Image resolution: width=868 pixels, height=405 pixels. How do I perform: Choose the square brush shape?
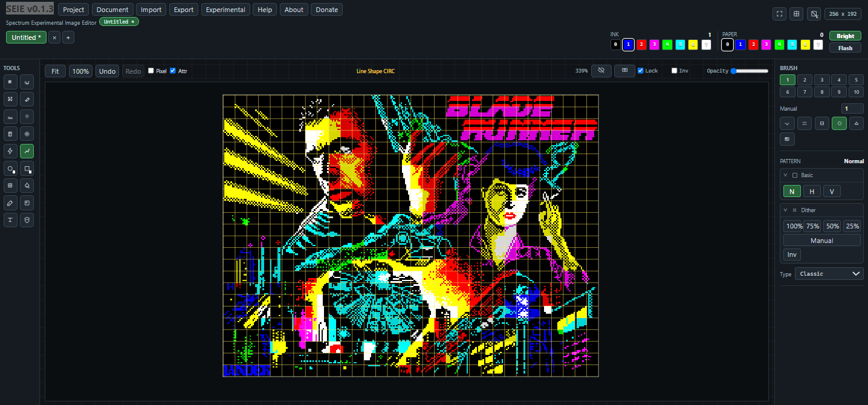[x=821, y=123]
